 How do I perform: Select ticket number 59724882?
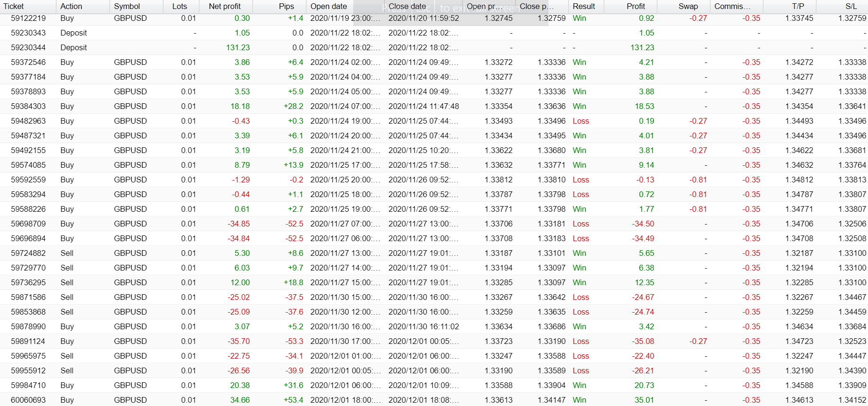pos(28,253)
